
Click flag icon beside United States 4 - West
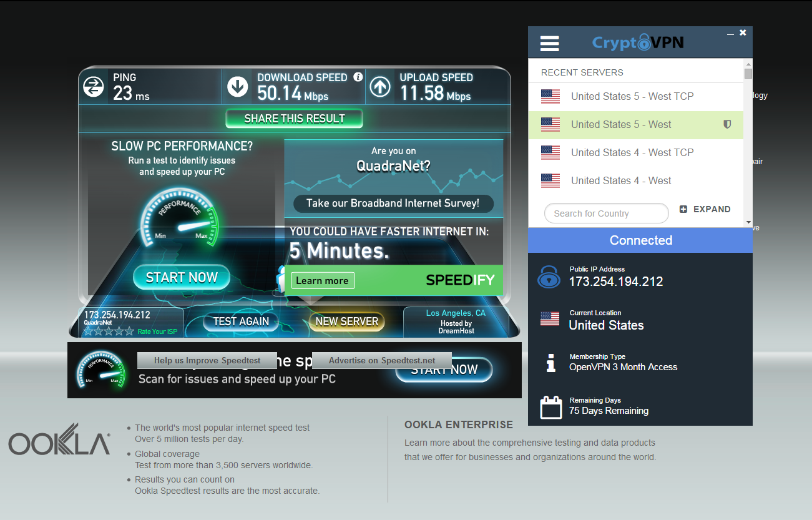pyautogui.click(x=550, y=180)
